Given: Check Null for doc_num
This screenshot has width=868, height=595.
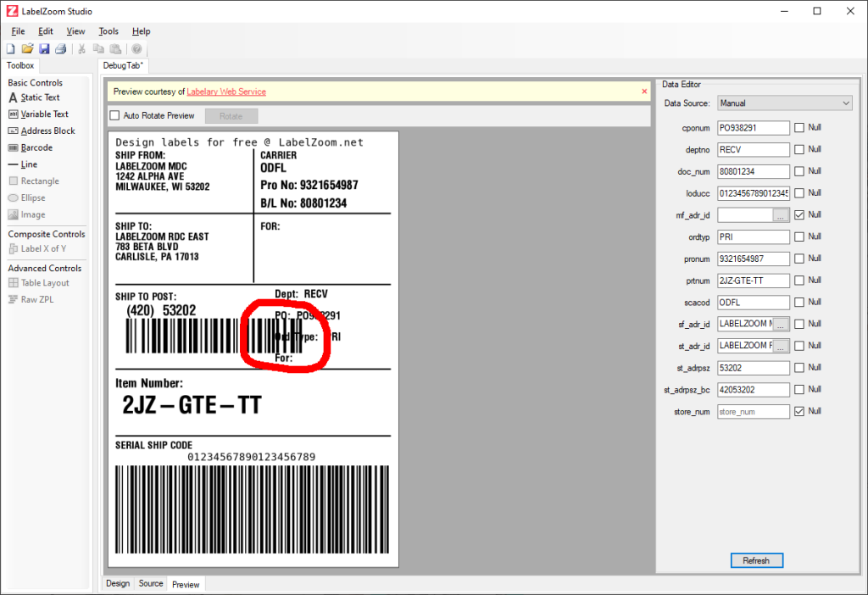Looking at the screenshot, I should [x=799, y=171].
